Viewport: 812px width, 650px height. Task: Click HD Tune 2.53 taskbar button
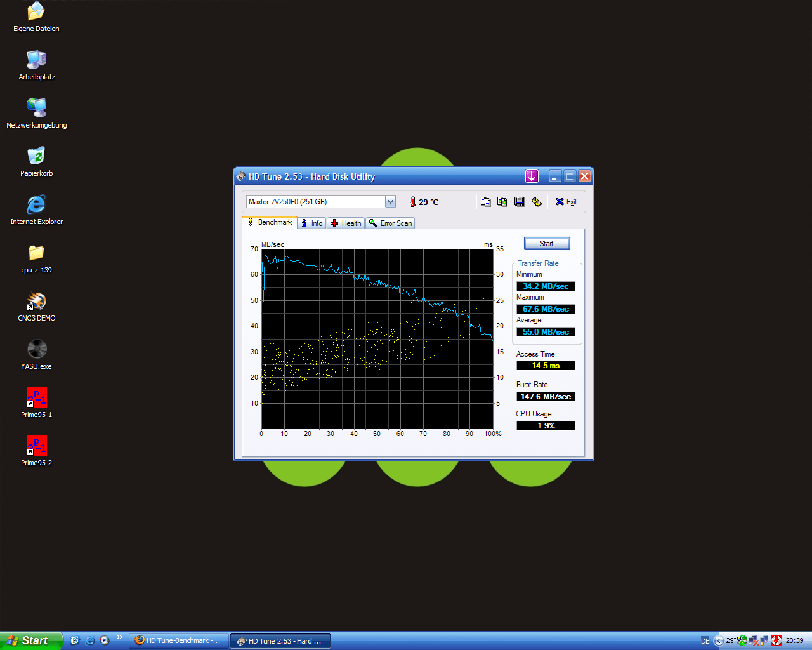click(280, 640)
